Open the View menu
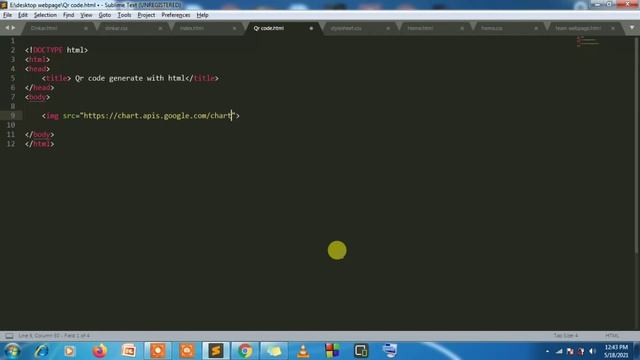This screenshot has width=640, height=360. (86, 15)
